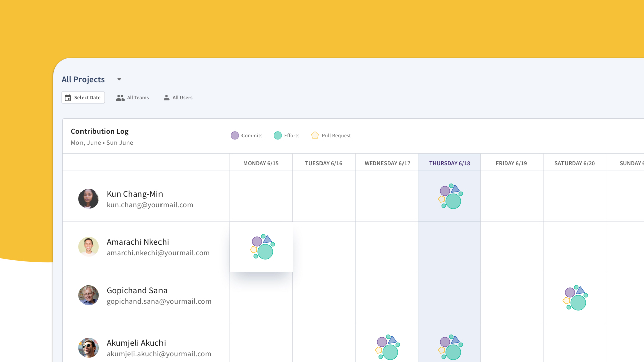Click Amarachi Nkechi's avatar photo
The image size is (644, 362).
coord(89,247)
